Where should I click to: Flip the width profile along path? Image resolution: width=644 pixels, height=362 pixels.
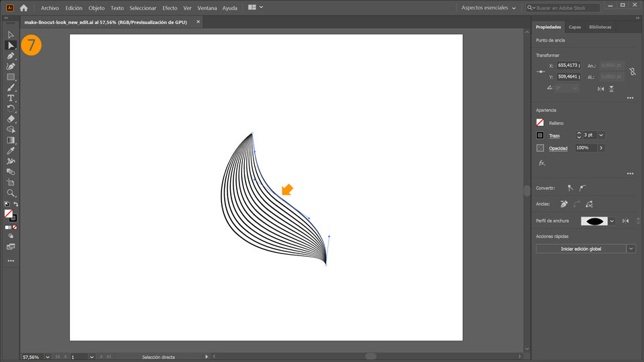625,221
